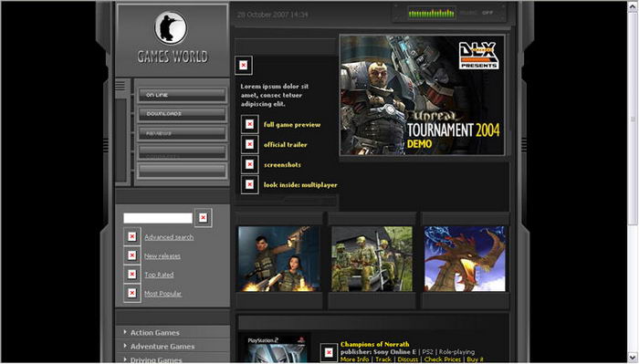
Task: Click icon next to Advanced search
Action: pyautogui.click(x=132, y=236)
